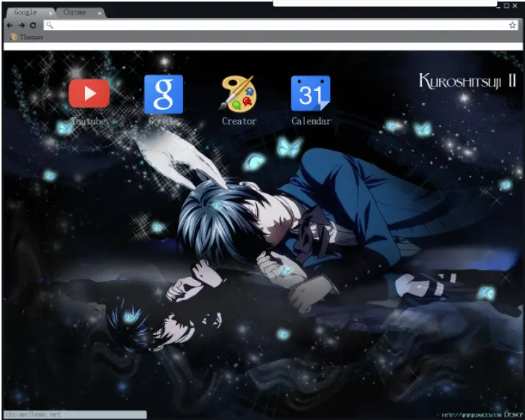525x420 pixels.
Task: Click the Calendar label text
Action: (311, 121)
